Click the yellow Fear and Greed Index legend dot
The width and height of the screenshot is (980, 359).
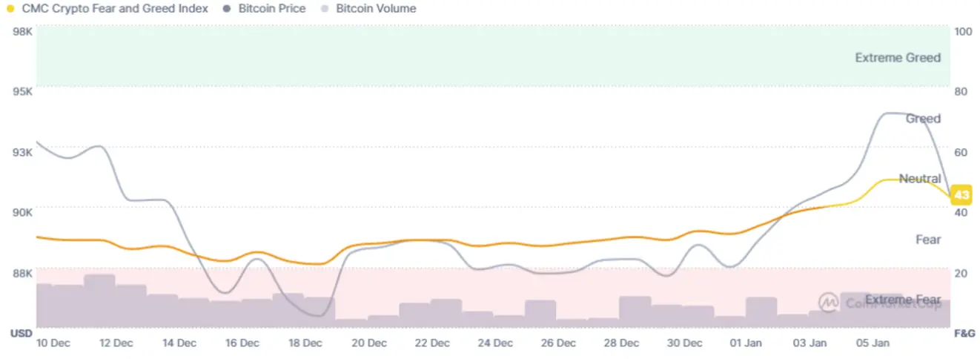tap(10, 9)
